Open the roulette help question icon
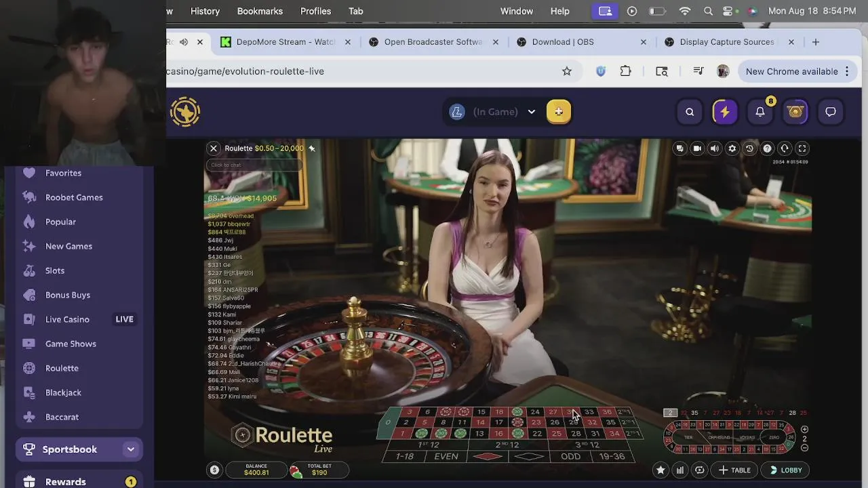This screenshot has width=868, height=488. point(767,148)
